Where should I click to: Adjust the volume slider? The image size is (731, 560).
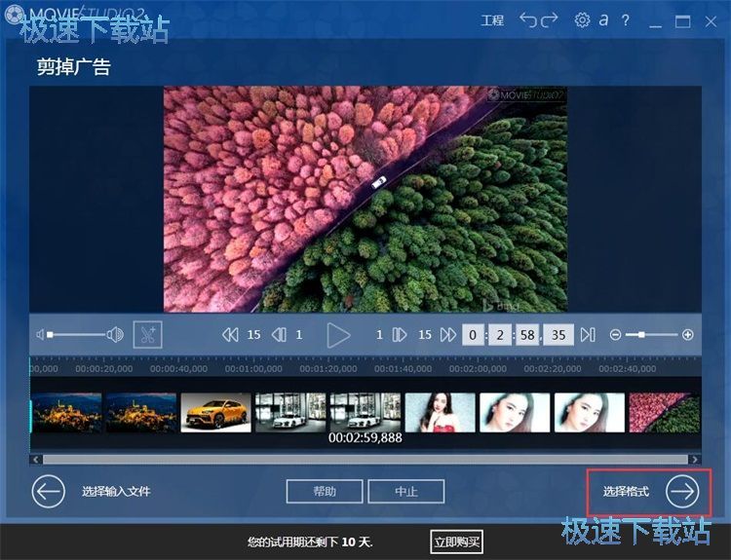click(x=77, y=334)
